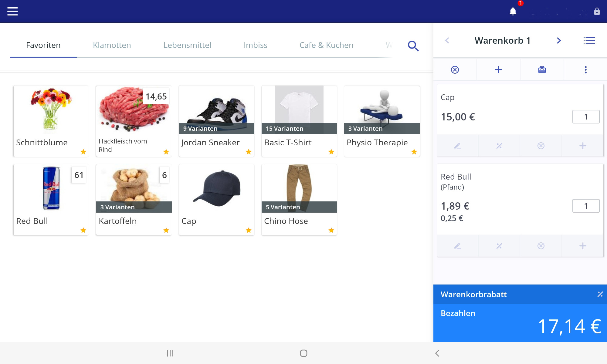This screenshot has width=607, height=364.
Task: Open the Cafe & Kuchen tab
Action: (326, 45)
